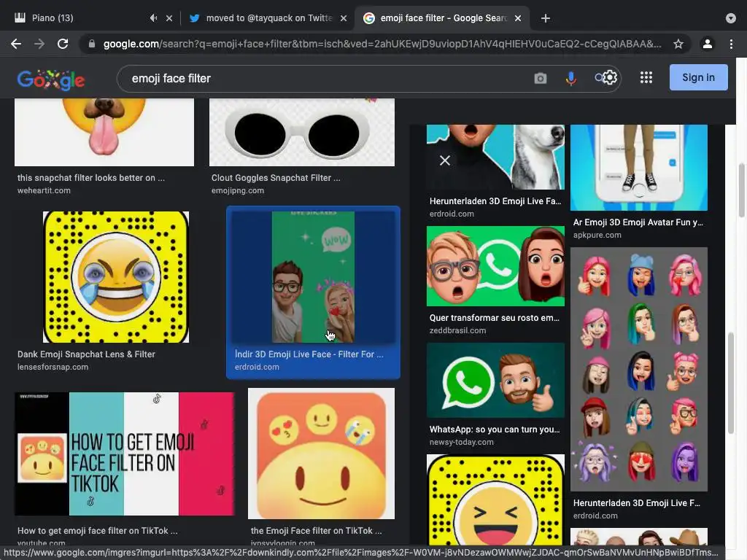Close the image preview panel X

pyautogui.click(x=444, y=160)
